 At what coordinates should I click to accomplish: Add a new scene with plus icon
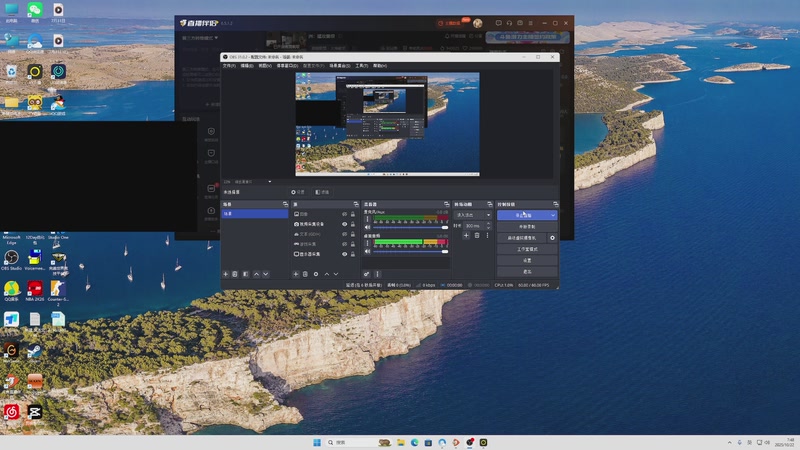[226, 273]
